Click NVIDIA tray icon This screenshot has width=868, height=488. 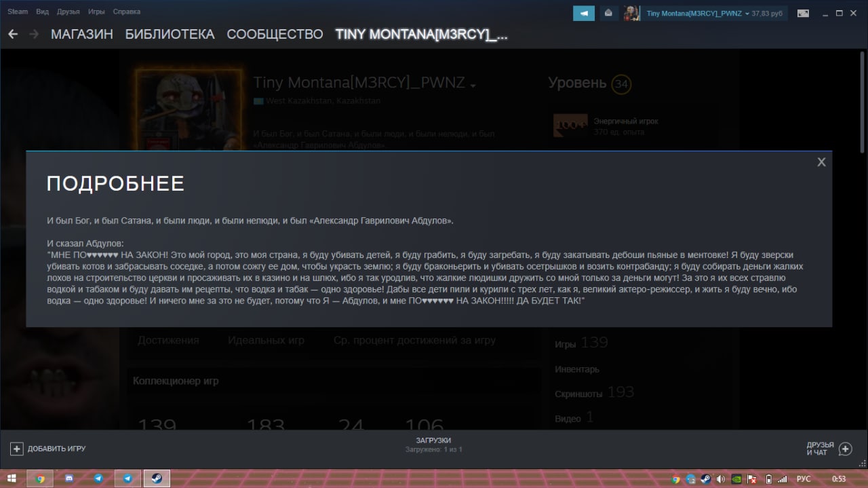[x=736, y=479]
